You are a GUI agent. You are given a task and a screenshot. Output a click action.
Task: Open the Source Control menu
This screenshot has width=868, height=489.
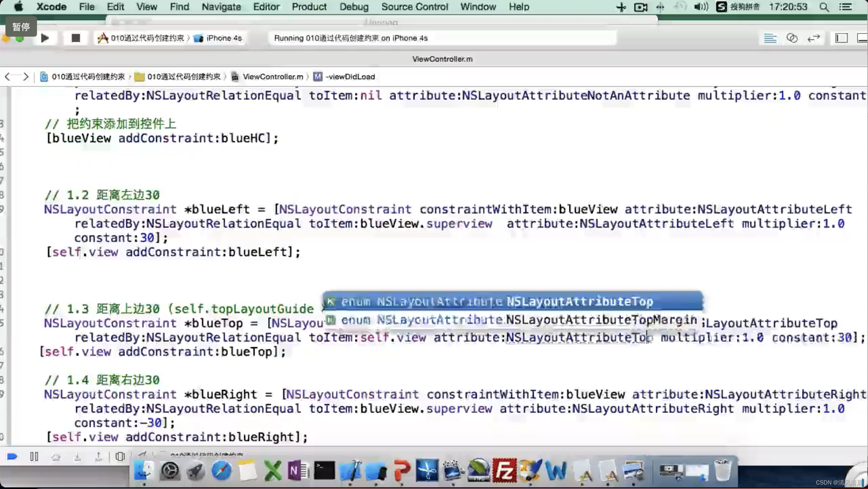[x=414, y=7]
